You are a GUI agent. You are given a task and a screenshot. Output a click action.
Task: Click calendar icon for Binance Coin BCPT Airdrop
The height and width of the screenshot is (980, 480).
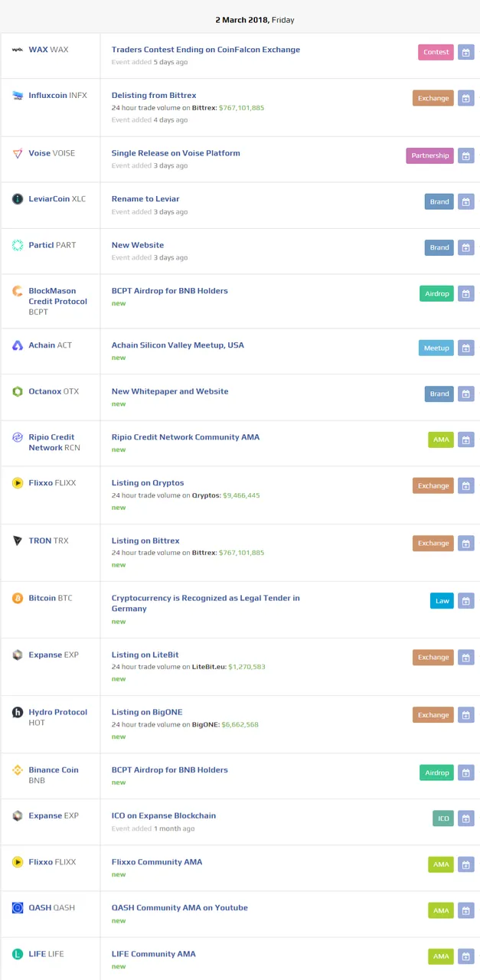coord(465,773)
